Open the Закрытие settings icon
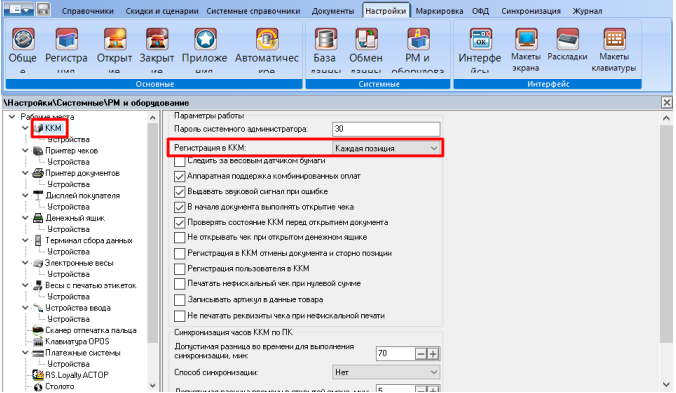This screenshot has width=676, height=393. [x=157, y=39]
